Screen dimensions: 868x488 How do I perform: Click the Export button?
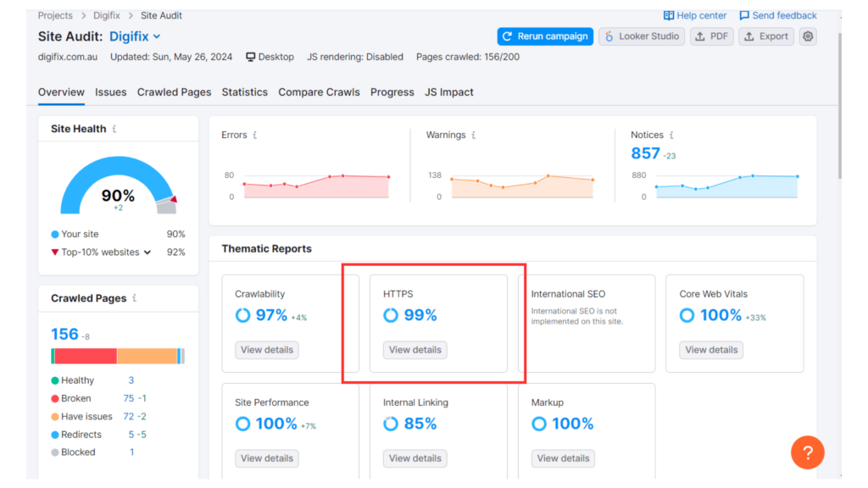pyautogui.click(x=766, y=36)
